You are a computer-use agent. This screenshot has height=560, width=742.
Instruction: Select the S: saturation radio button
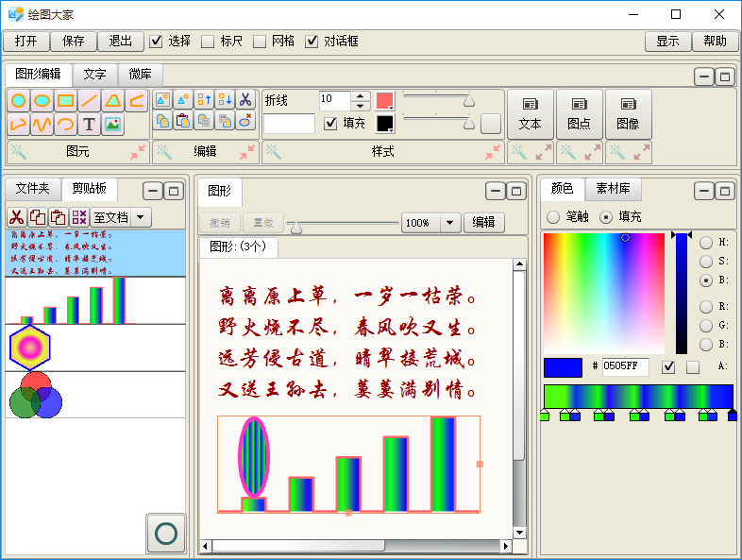click(706, 262)
